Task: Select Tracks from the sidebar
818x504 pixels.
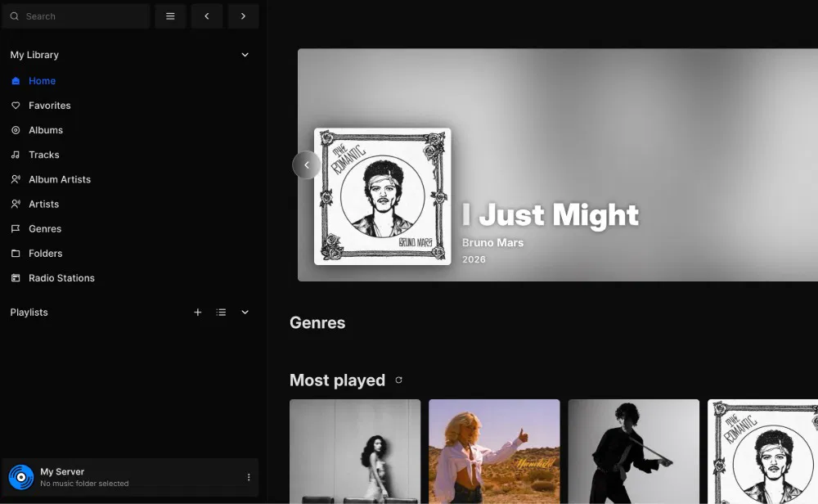Action: click(44, 155)
